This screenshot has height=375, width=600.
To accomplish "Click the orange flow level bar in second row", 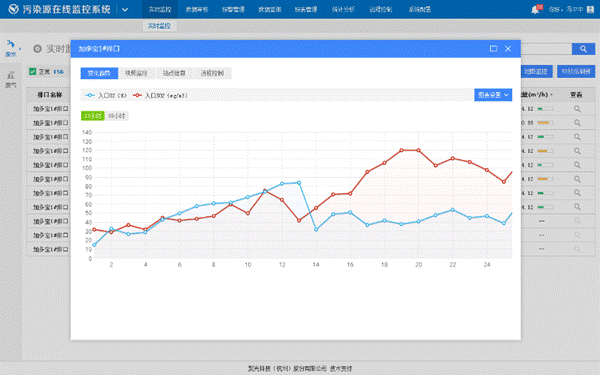I will (545, 123).
